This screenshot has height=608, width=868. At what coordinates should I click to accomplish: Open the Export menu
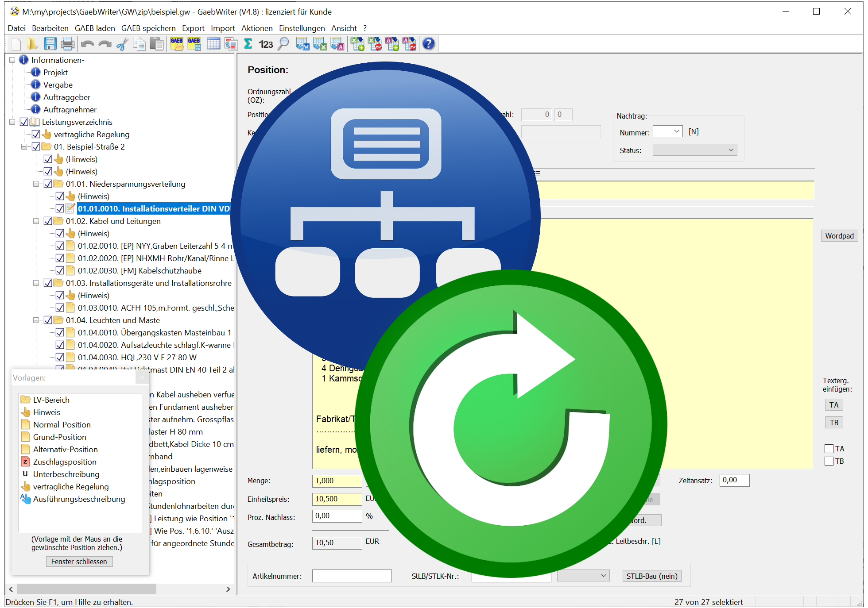tap(193, 28)
